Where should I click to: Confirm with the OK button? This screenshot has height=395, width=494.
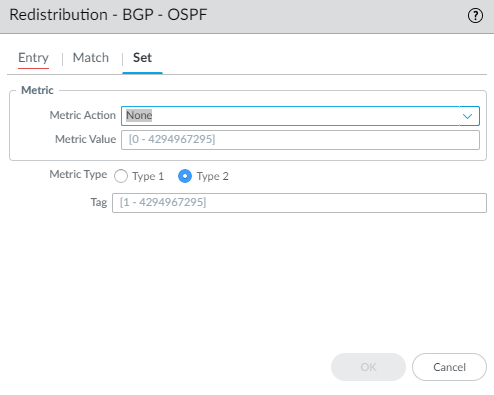(x=368, y=367)
